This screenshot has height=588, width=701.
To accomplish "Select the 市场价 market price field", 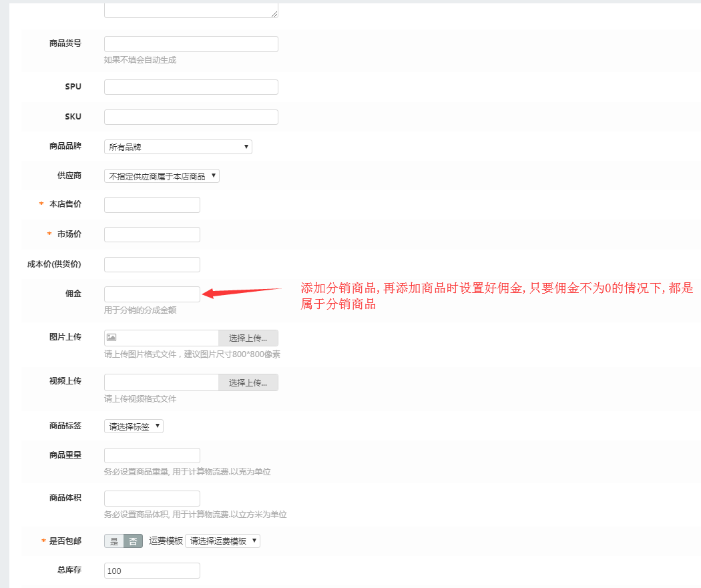I will (x=152, y=234).
